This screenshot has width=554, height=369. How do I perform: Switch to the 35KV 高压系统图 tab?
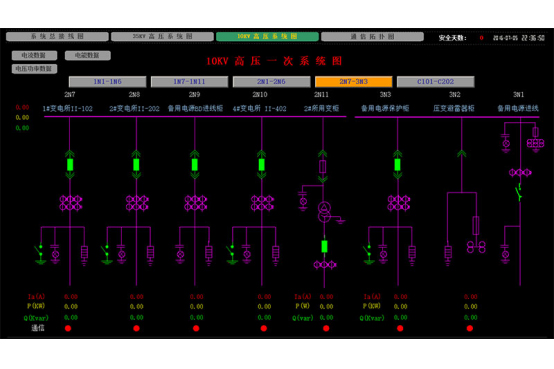[162, 36]
